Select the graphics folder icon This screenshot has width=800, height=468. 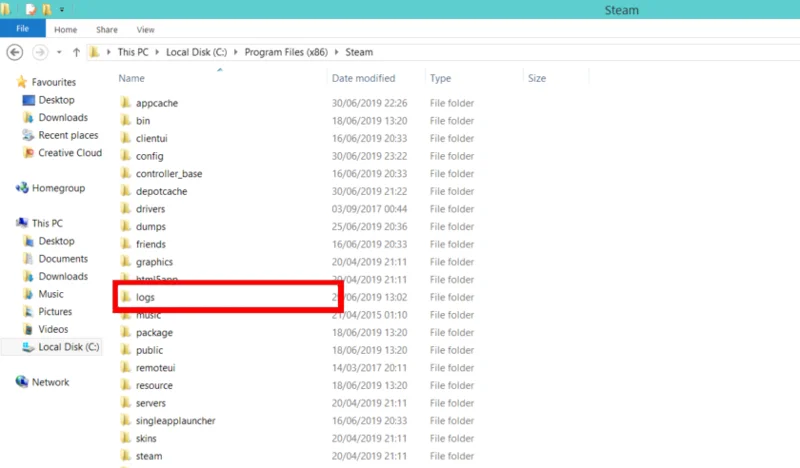point(126,261)
